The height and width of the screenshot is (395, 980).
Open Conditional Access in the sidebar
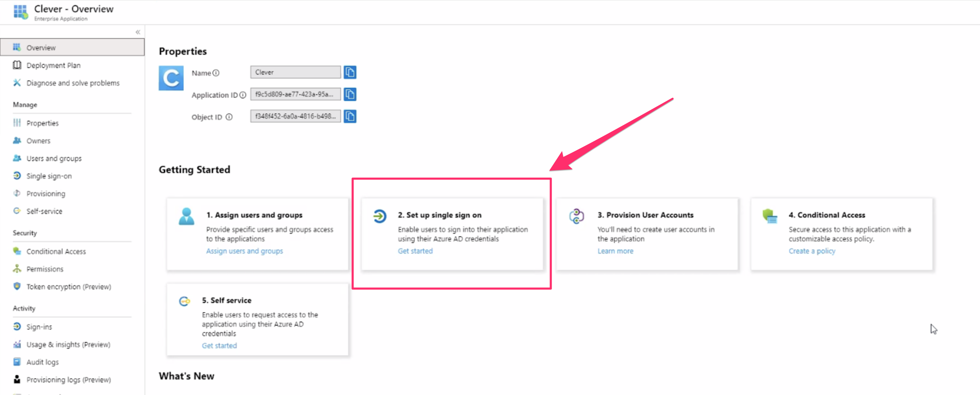coord(56,251)
